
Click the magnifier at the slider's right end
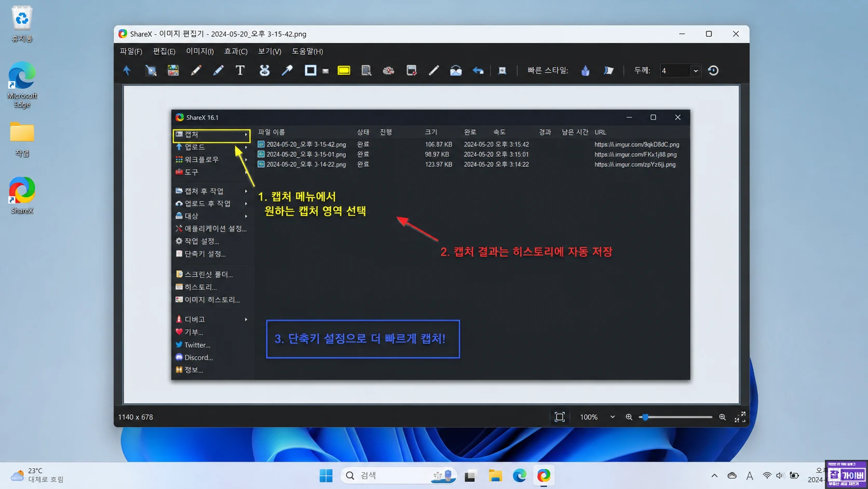coord(722,417)
